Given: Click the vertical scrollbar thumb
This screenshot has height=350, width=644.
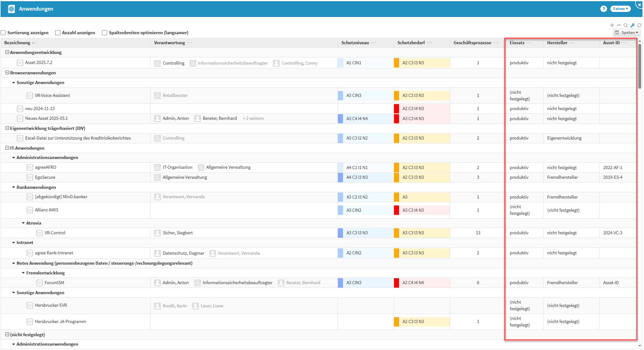Looking at the screenshot, I should tap(640, 66).
